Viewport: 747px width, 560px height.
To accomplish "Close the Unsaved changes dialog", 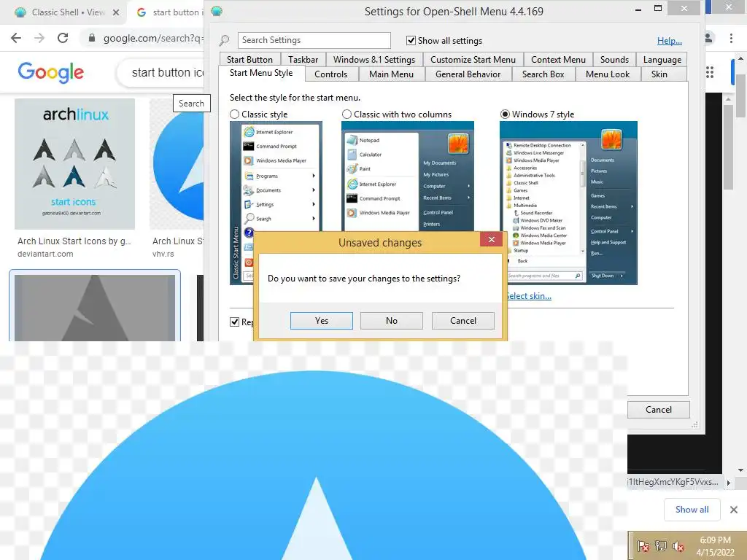I will coord(491,239).
